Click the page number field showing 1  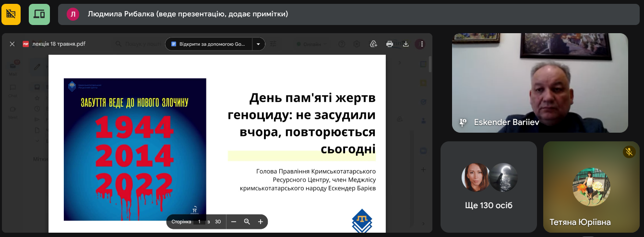(199, 222)
